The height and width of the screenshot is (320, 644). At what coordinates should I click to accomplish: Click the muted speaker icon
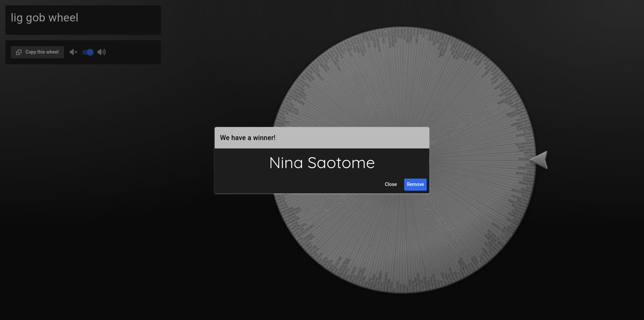pos(73,52)
